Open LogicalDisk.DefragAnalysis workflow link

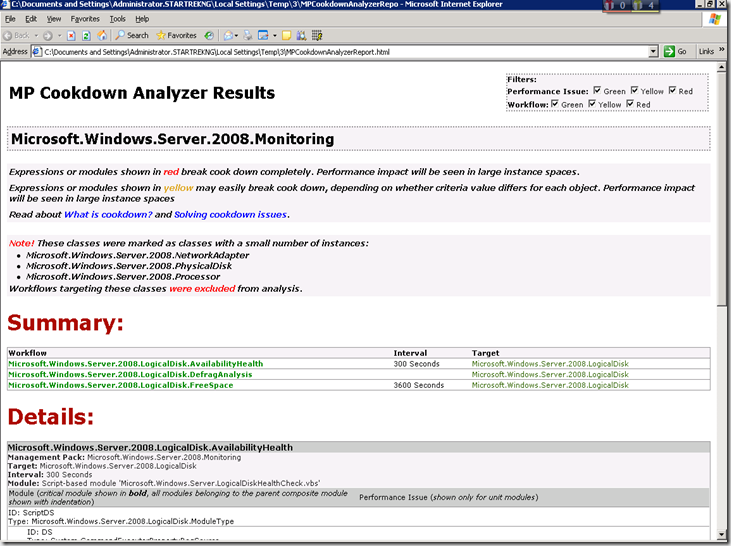click(x=130, y=374)
